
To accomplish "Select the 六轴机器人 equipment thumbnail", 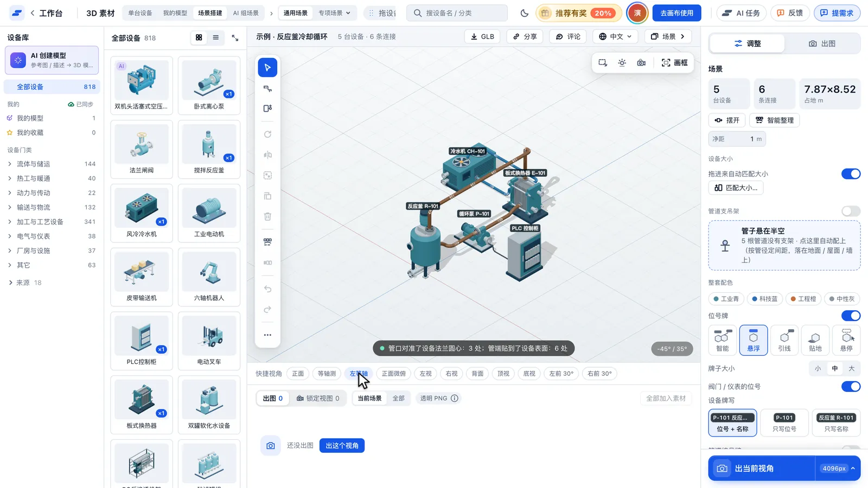I will tap(209, 277).
